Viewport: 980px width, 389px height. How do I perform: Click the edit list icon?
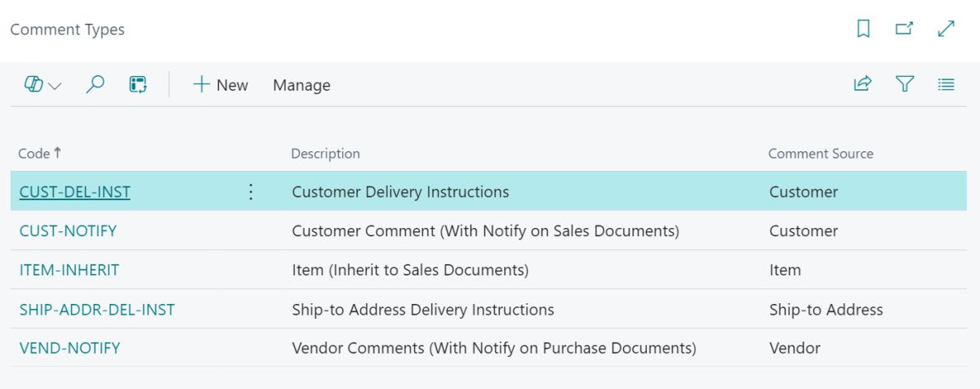pos(138,85)
